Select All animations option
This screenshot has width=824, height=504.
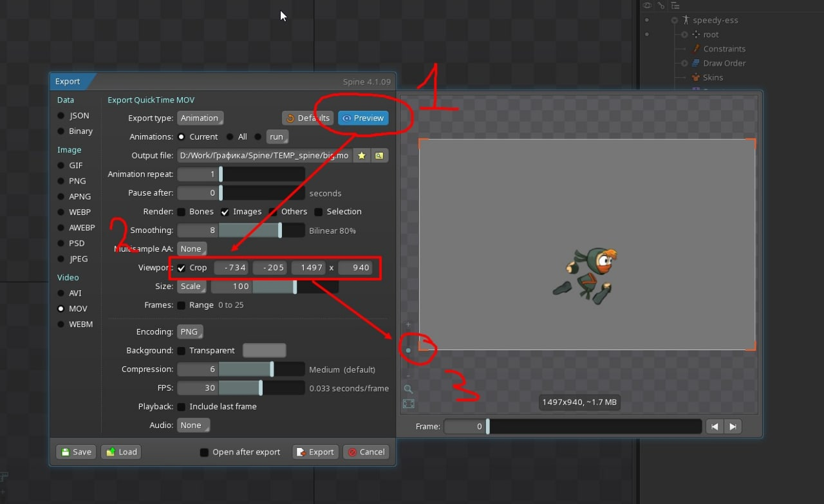pos(230,137)
